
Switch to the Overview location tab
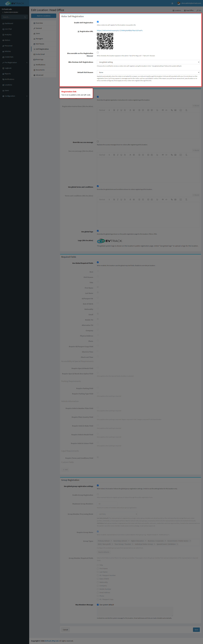point(44,23)
